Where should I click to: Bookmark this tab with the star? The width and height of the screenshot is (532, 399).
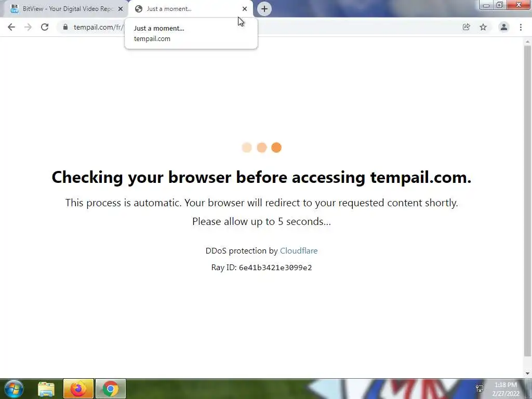point(483,27)
